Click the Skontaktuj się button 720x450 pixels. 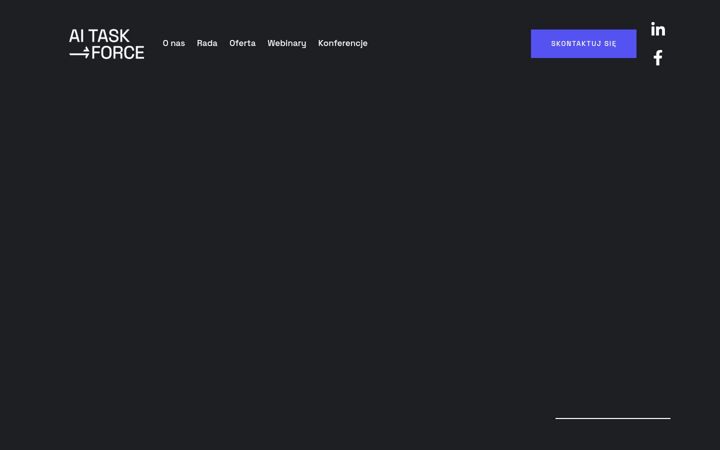tap(584, 44)
